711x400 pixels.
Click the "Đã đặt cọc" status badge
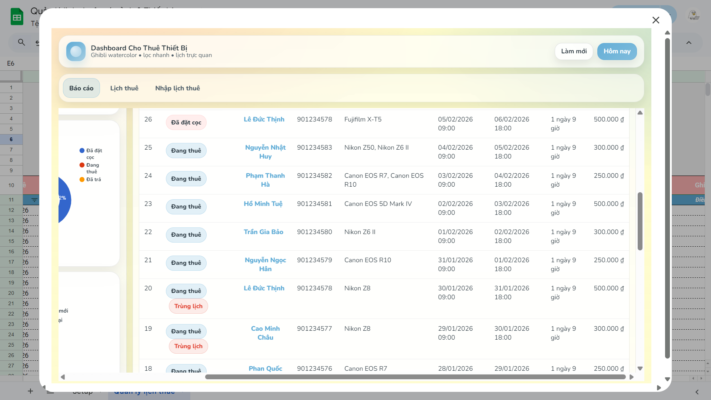pos(186,122)
